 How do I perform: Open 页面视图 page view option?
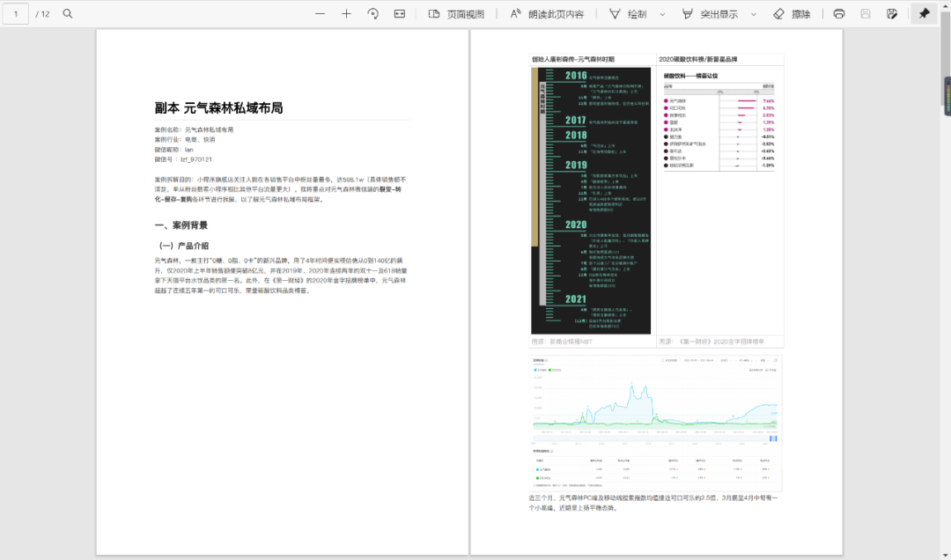click(x=456, y=13)
